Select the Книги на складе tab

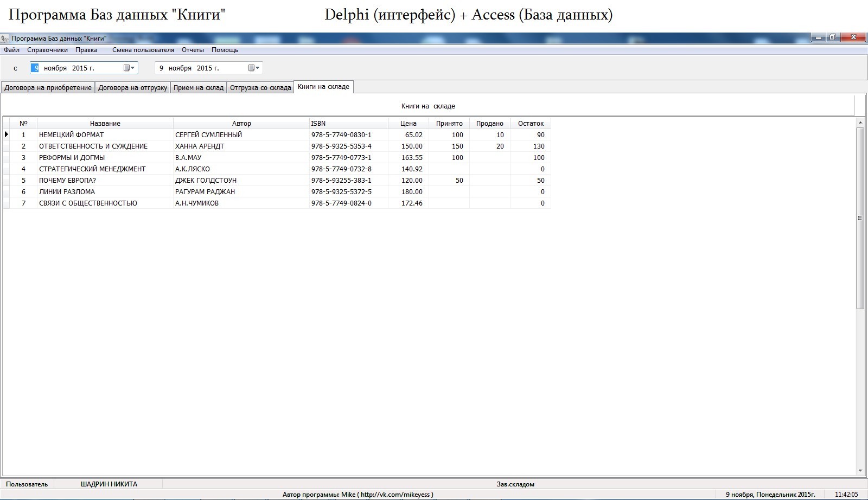pos(324,87)
